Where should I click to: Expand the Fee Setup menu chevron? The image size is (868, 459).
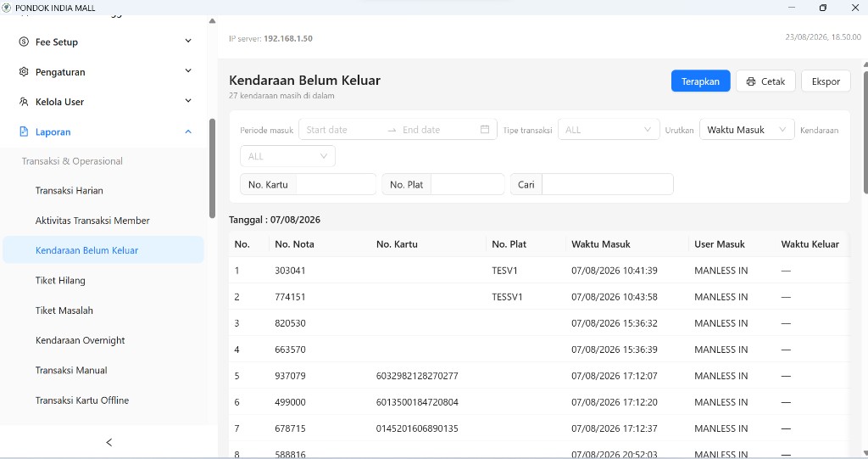188,41
